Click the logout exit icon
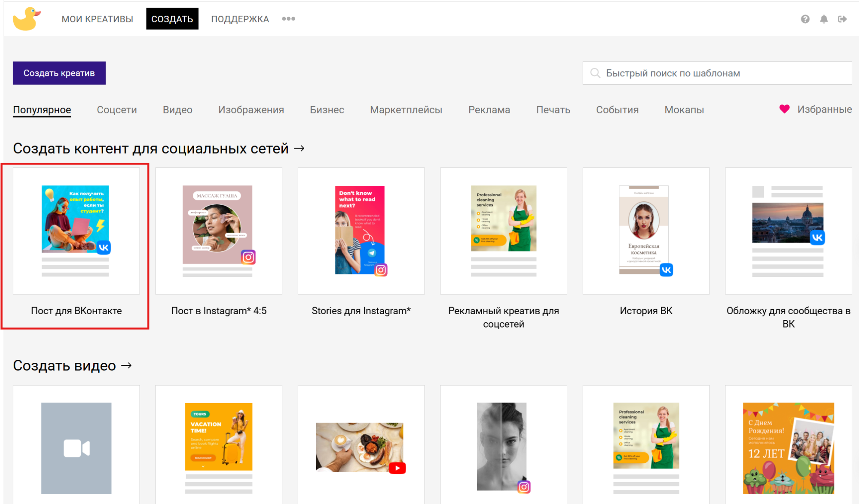859x504 pixels. click(x=842, y=19)
